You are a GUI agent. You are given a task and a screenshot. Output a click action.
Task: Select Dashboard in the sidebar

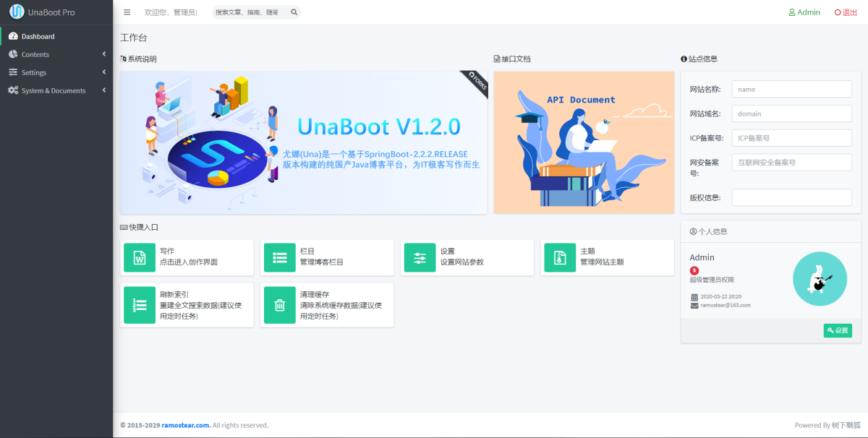pos(56,36)
